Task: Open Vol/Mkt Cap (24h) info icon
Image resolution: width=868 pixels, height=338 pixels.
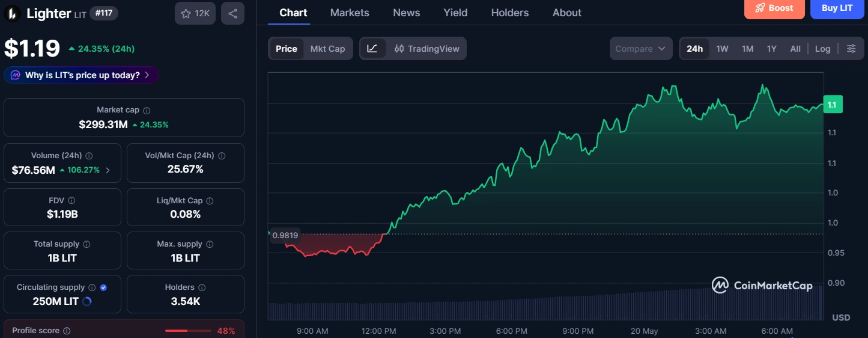Action: click(222, 156)
